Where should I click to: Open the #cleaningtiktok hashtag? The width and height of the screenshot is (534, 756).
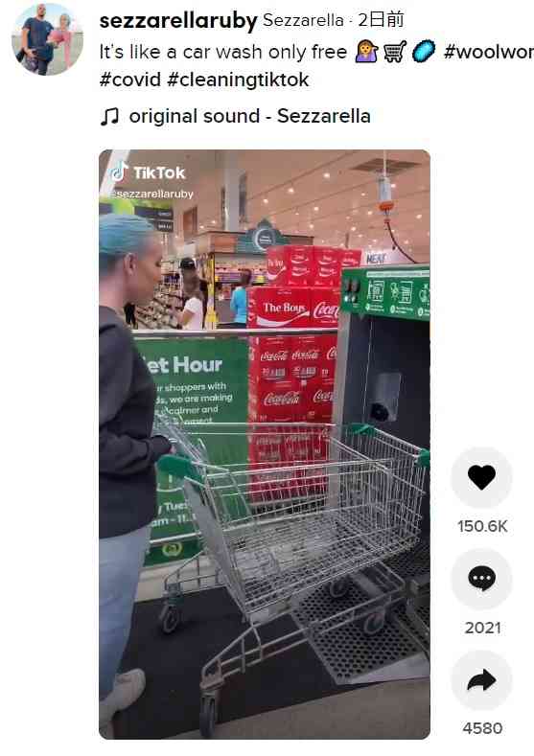point(238,80)
